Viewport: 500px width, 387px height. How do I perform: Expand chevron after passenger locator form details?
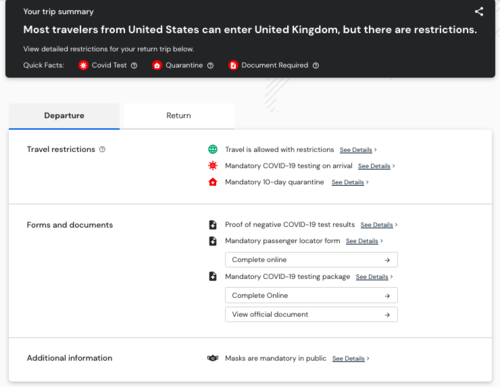[382, 241]
